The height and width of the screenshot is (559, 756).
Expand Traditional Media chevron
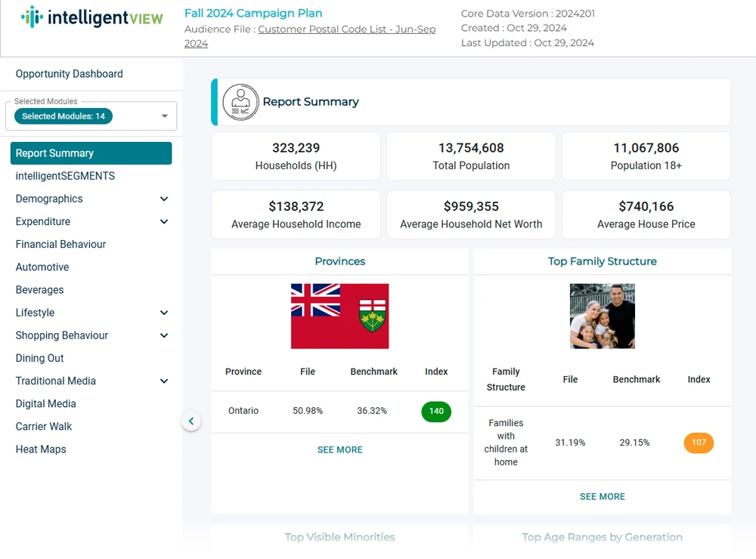(164, 381)
